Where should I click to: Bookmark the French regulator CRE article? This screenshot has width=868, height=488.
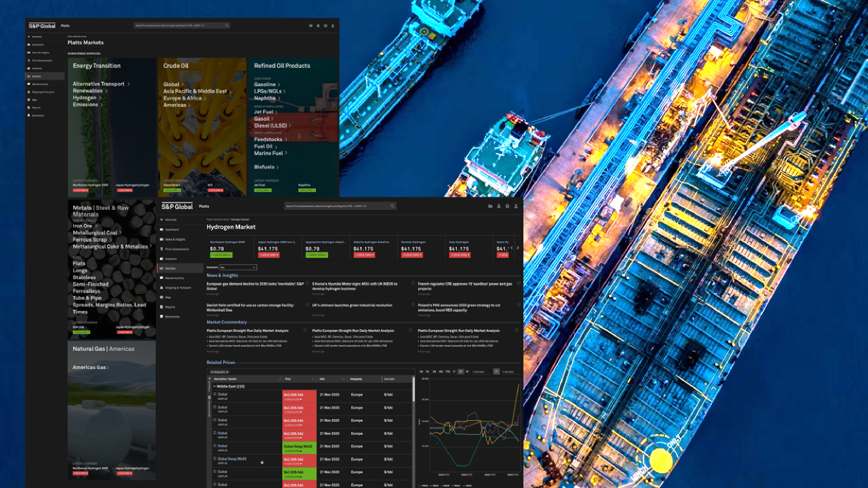[x=519, y=284]
